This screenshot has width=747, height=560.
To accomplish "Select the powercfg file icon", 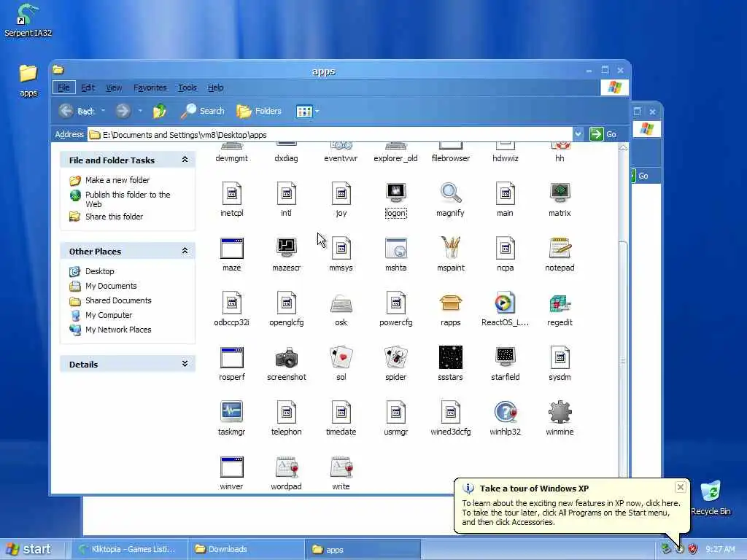I will click(x=396, y=303).
